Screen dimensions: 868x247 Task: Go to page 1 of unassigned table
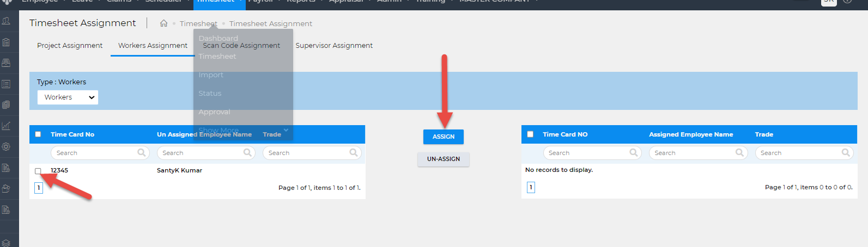39,188
